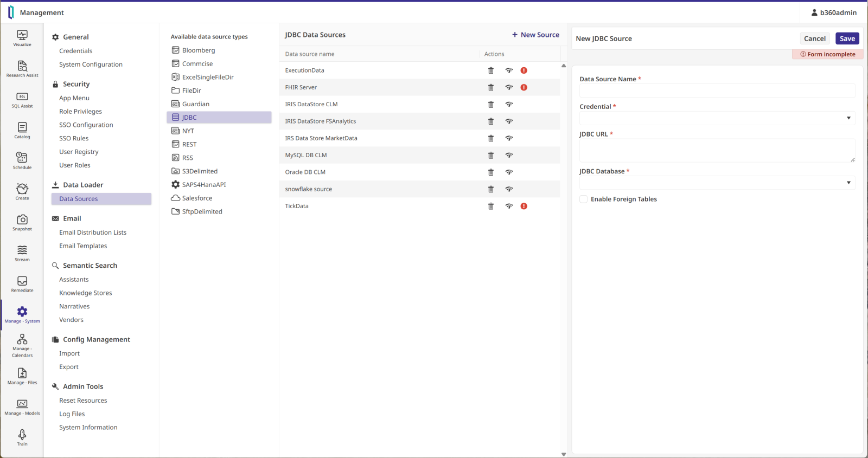Click New Source link
This screenshot has height=458, width=868.
pos(535,35)
